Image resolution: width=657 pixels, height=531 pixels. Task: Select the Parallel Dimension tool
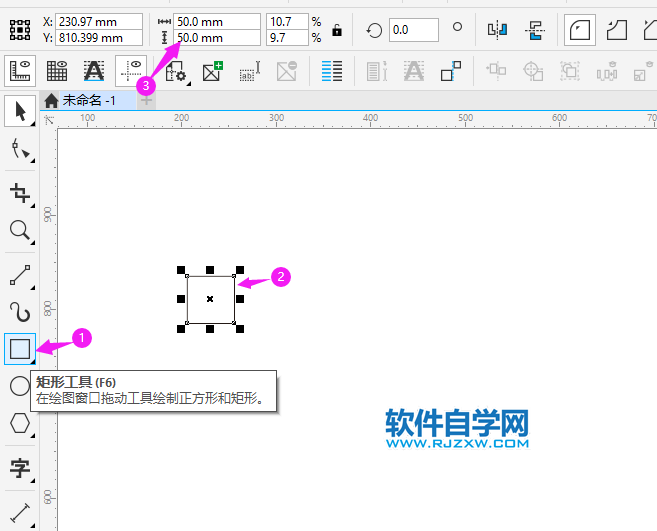point(20,513)
